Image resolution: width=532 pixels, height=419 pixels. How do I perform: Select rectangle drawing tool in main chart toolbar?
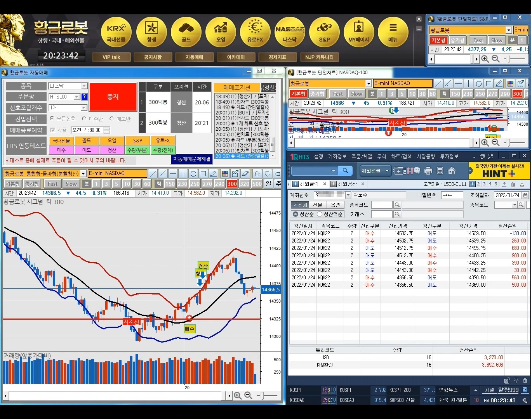(x=203, y=173)
